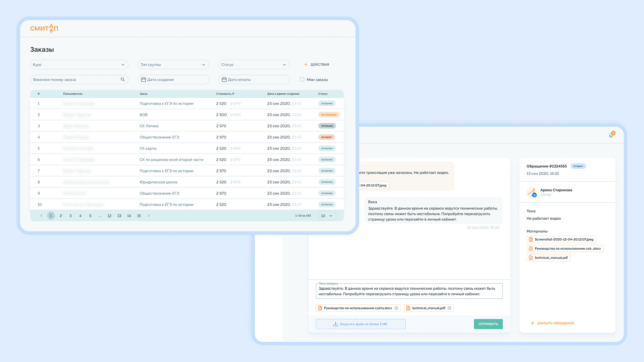This screenshot has height=362, width=644.
Task: Open Screenshot-2020-12-04 jpeg material file
Action: (561, 239)
